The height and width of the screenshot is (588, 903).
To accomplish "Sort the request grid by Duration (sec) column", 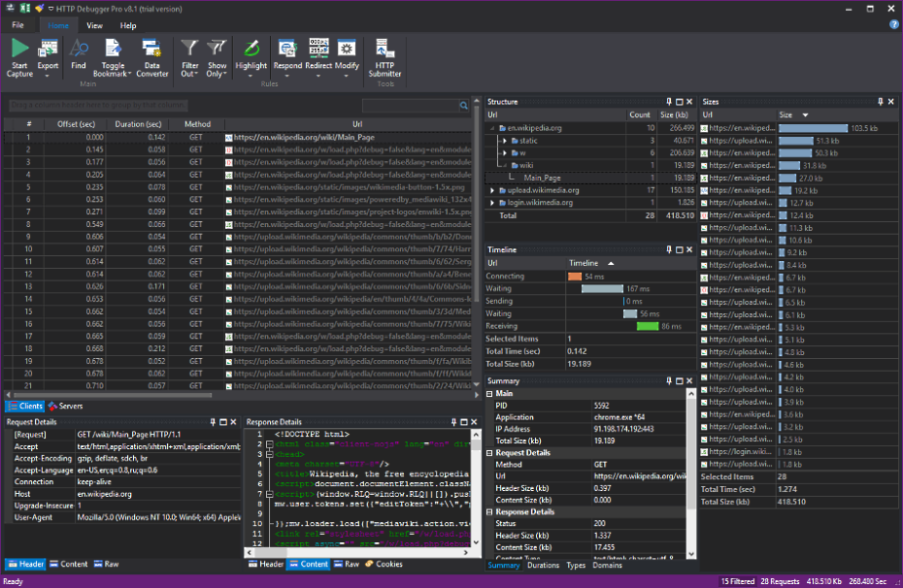I will click(138, 124).
